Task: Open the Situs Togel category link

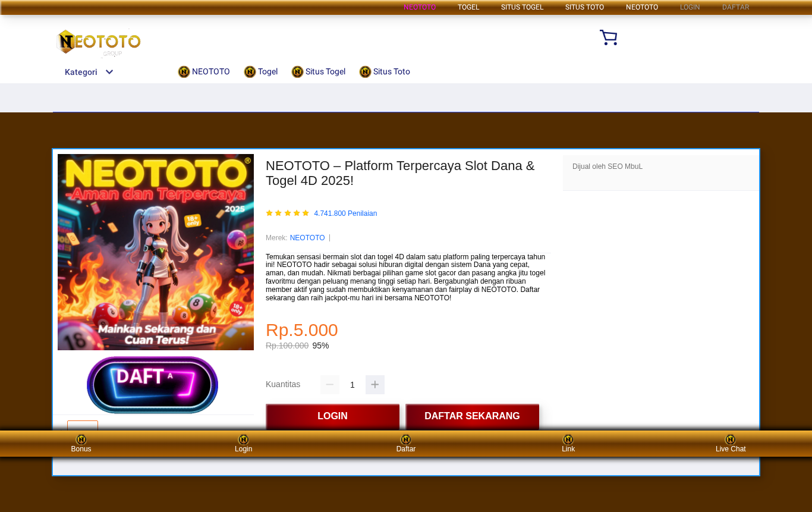Action: (319, 71)
